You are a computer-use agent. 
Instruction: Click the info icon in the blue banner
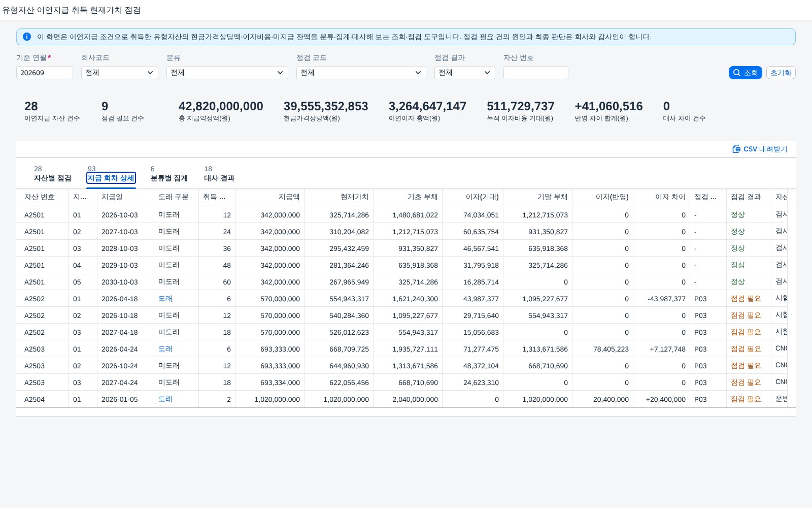tap(27, 37)
